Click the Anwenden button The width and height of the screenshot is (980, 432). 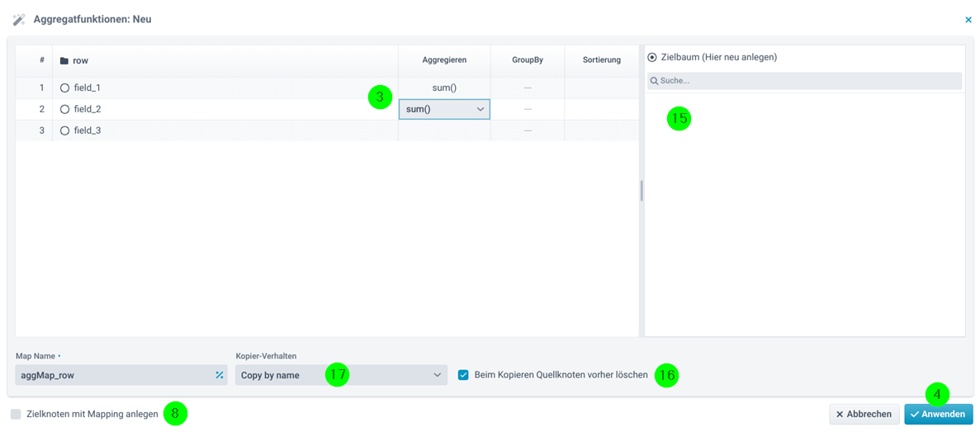pos(939,414)
